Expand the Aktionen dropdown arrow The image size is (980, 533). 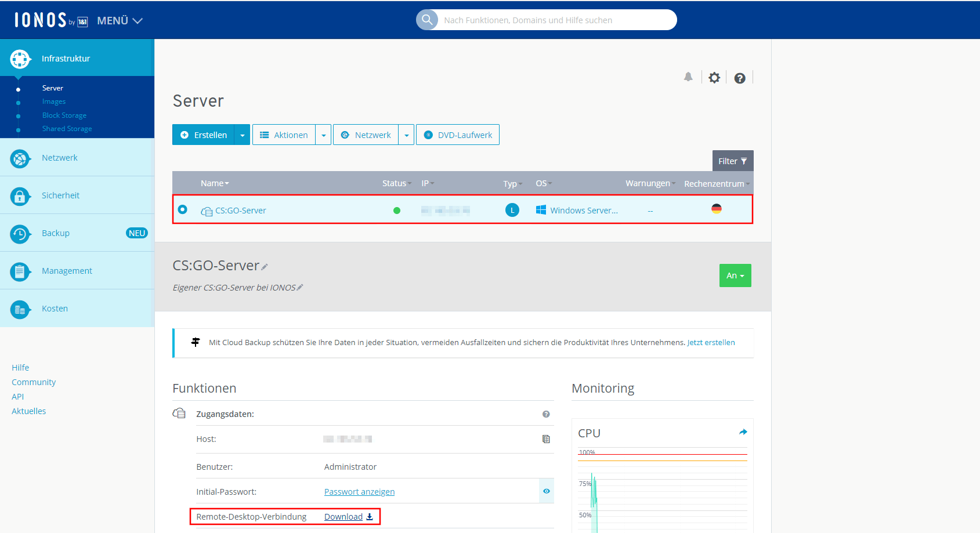(x=323, y=135)
